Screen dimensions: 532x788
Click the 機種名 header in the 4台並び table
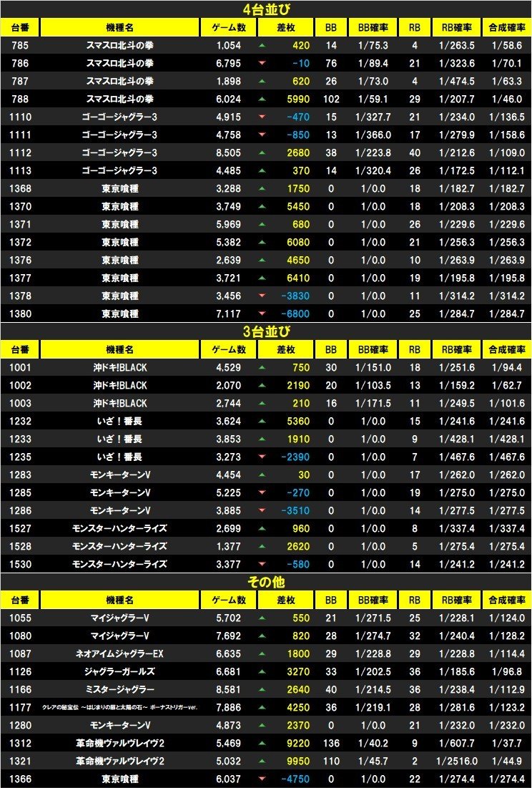click(119, 28)
